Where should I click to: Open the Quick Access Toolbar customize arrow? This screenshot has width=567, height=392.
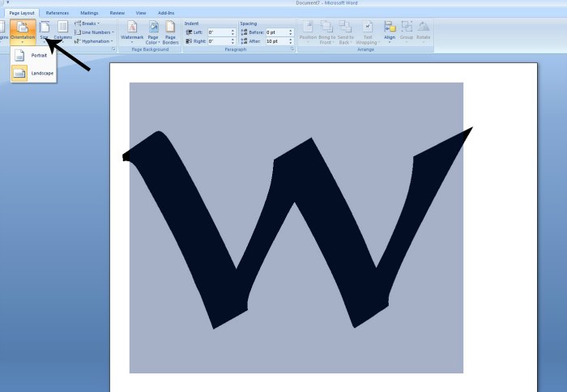(x=7, y=2)
